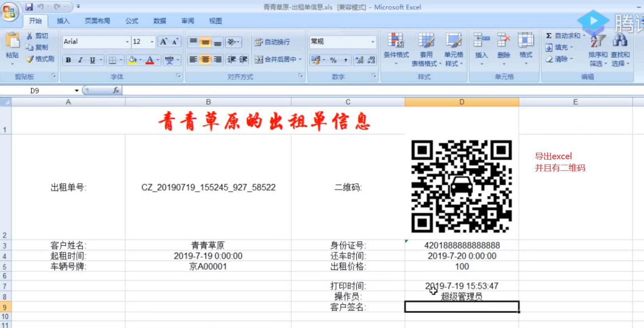This screenshot has width=644, height=328.
Task: Switch to 插入 Insert tab
Action: tap(63, 21)
